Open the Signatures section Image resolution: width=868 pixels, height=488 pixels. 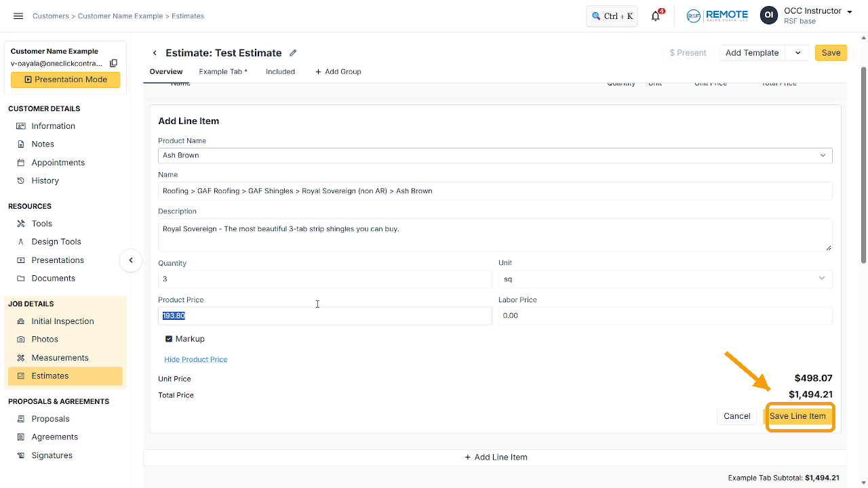pos(52,455)
